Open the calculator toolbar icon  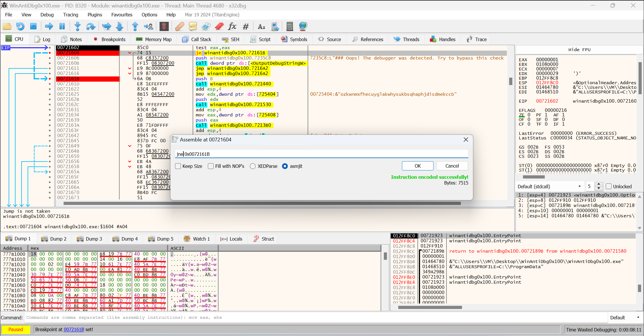tap(290, 26)
